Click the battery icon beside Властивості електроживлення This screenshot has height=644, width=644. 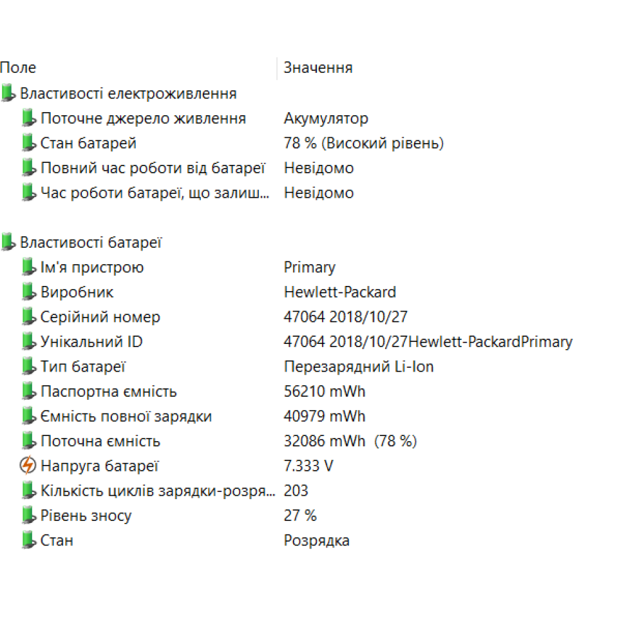tap(8, 93)
